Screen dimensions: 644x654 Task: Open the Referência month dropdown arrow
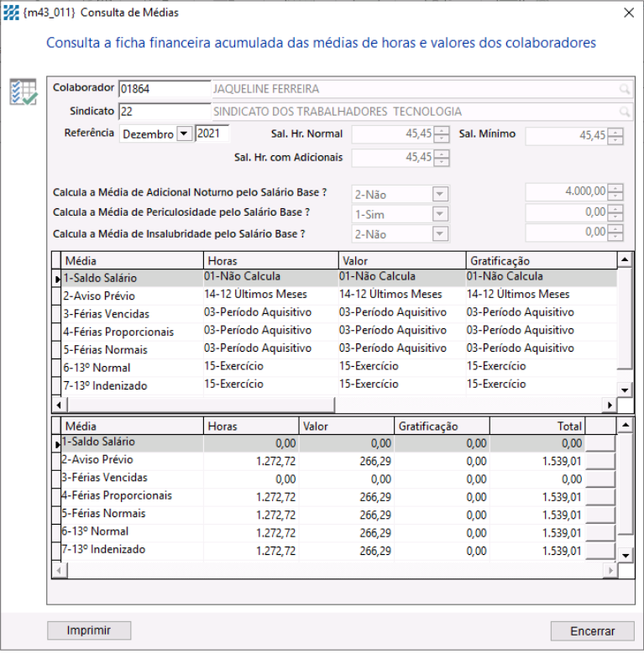tap(184, 133)
